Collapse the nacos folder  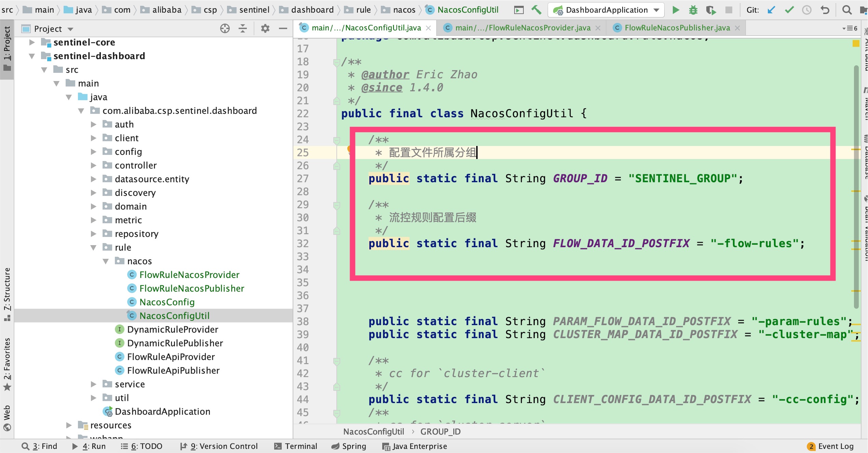[x=106, y=261]
